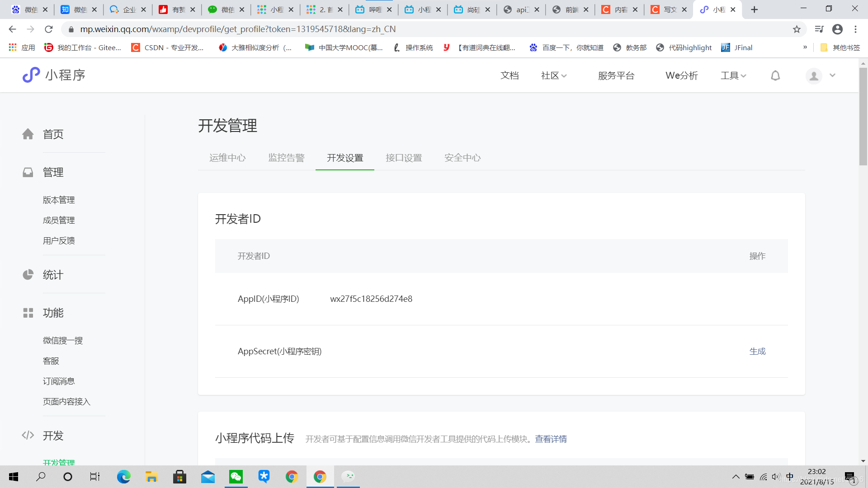Open File Explorer from taskbar
The width and height of the screenshot is (868, 488).
coord(151,477)
